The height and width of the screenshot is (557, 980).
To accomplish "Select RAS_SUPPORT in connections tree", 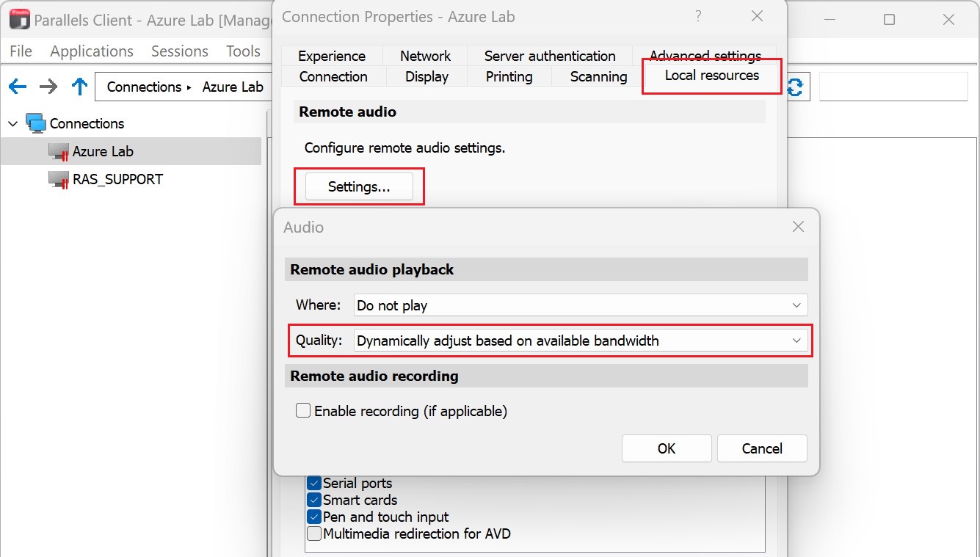I will pos(117,180).
